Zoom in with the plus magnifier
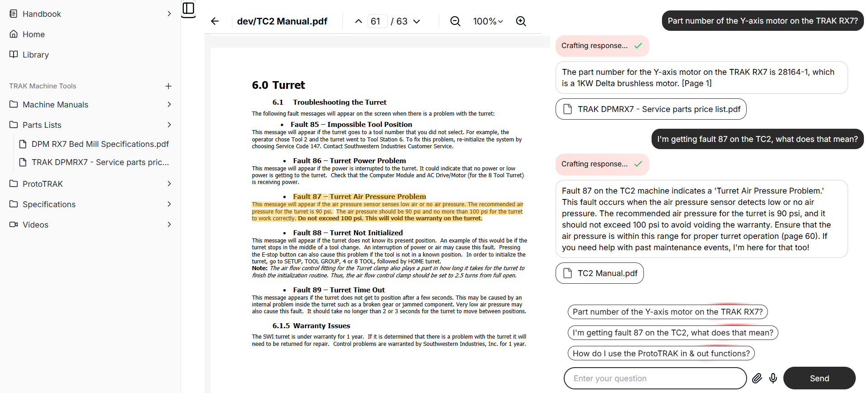Image resolution: width=868 pixels, height=393 pixels. pyautogui.click(x=521, y=21)
